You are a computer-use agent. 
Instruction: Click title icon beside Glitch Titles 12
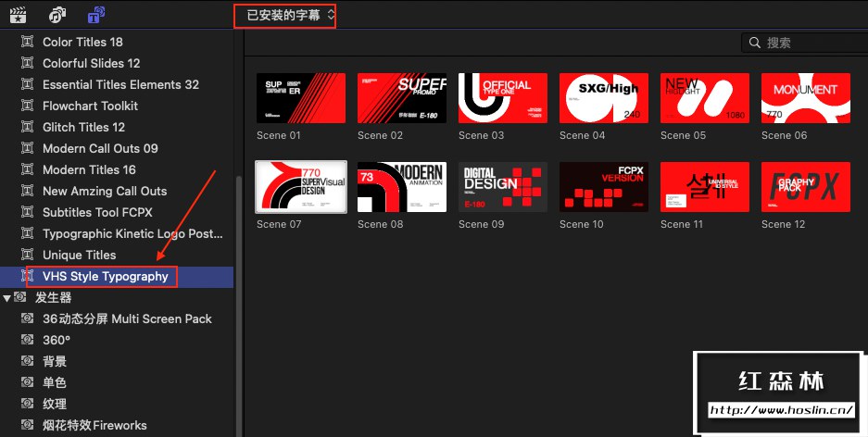27,127
